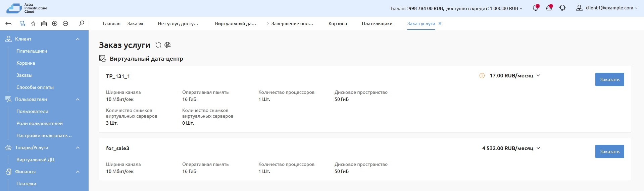This screenshot has width=644, height=191.
Task: Click the user profile avatar icon
Action: tap(579, 8)
